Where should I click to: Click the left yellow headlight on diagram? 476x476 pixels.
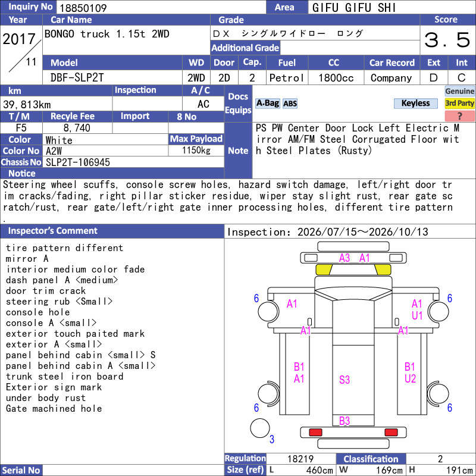pos(324,270)
